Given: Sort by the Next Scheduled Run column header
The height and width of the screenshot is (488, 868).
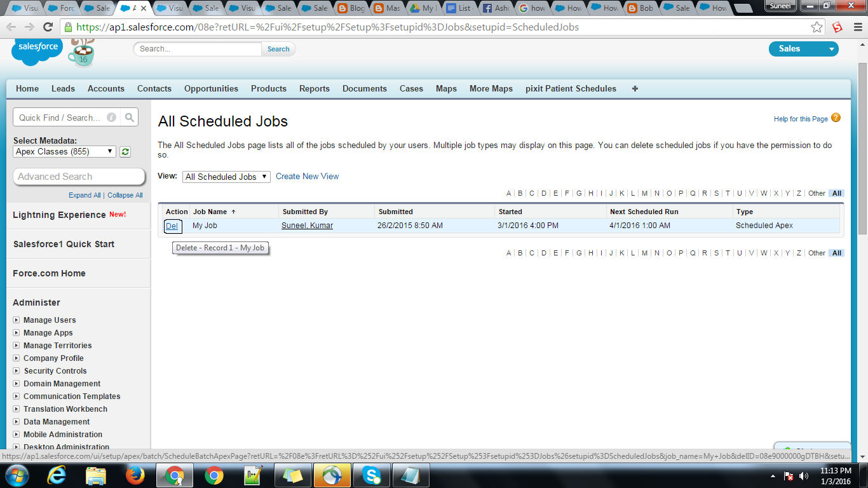Looking at the screenshot, I should pyautogui.click(x=644, y=212).
